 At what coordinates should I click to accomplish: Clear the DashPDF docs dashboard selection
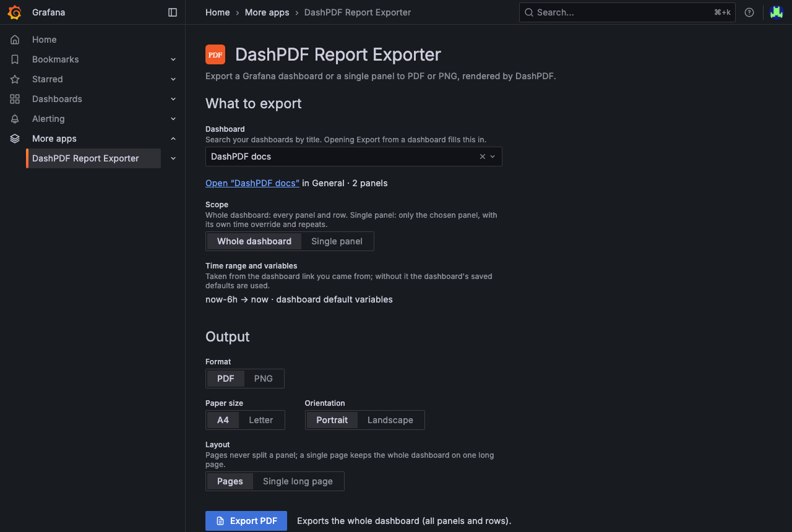(483, 157)
